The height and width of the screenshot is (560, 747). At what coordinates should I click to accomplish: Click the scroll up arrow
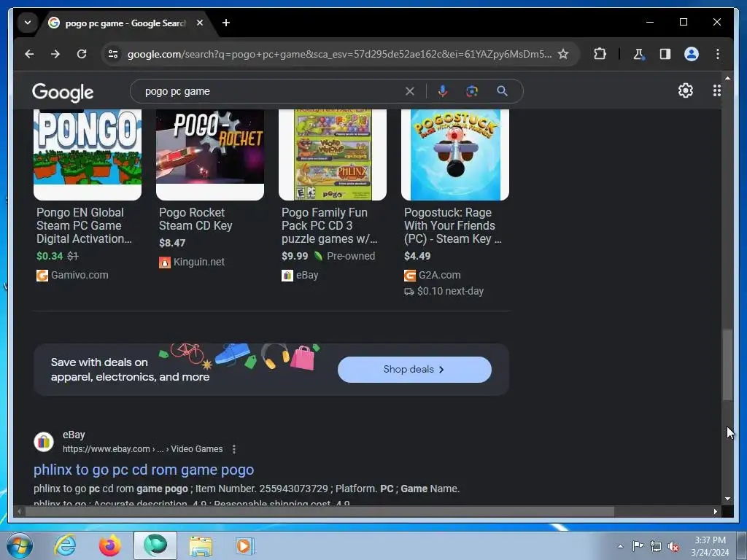coord(727,77)
